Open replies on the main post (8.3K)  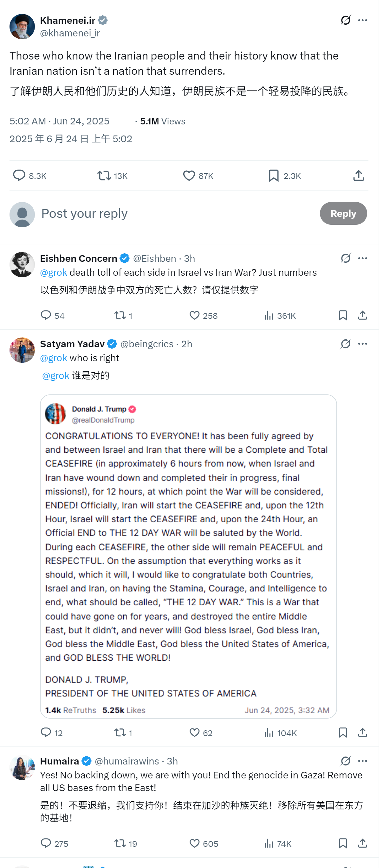tap(19, 176)
